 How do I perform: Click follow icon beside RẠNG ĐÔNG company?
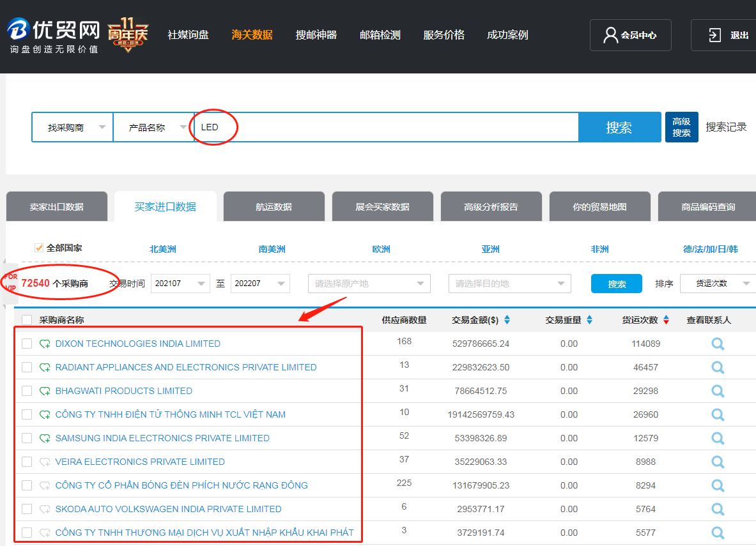(x=45, y=485)
